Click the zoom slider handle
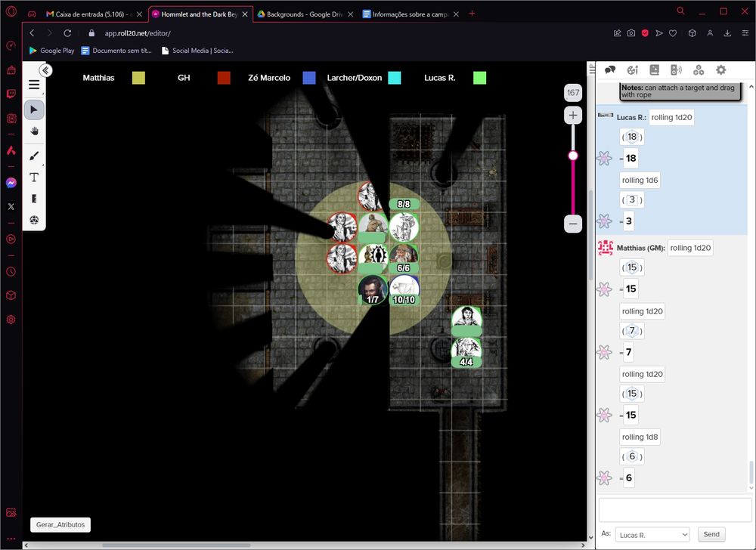The width and height of the screenshot is (756, 550). pos(573,156)
